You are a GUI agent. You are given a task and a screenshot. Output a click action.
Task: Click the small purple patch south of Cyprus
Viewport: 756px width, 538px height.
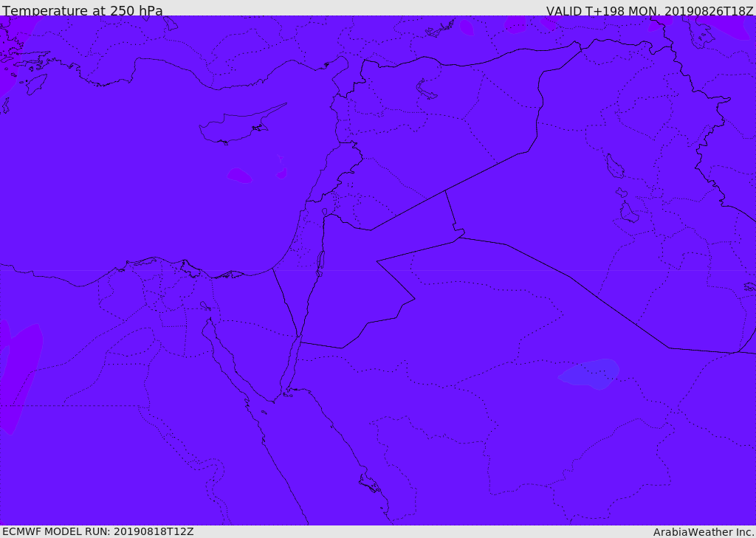[240, 176]
